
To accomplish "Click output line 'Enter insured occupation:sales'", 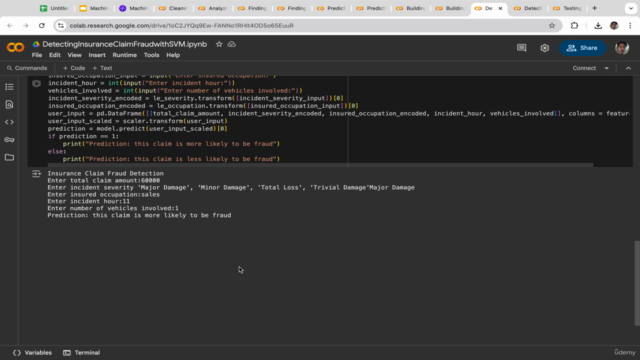I will (104, 194).
